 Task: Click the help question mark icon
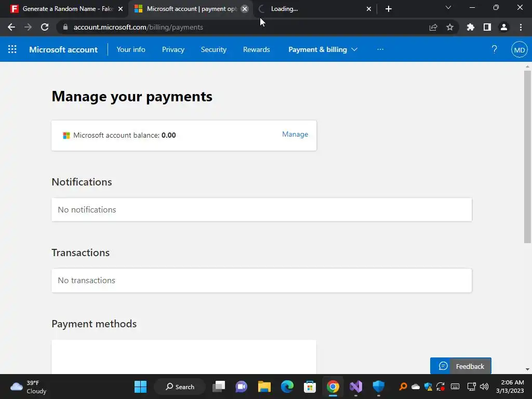[495, 49]
